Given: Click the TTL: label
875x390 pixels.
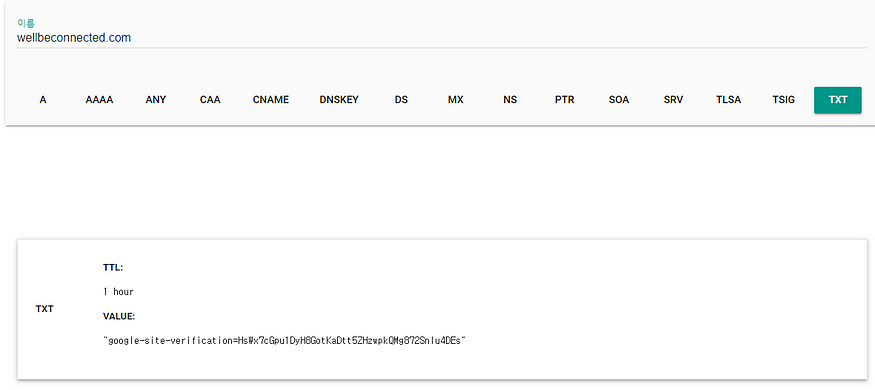Looking at the screenshot, I should coord(113,268).
